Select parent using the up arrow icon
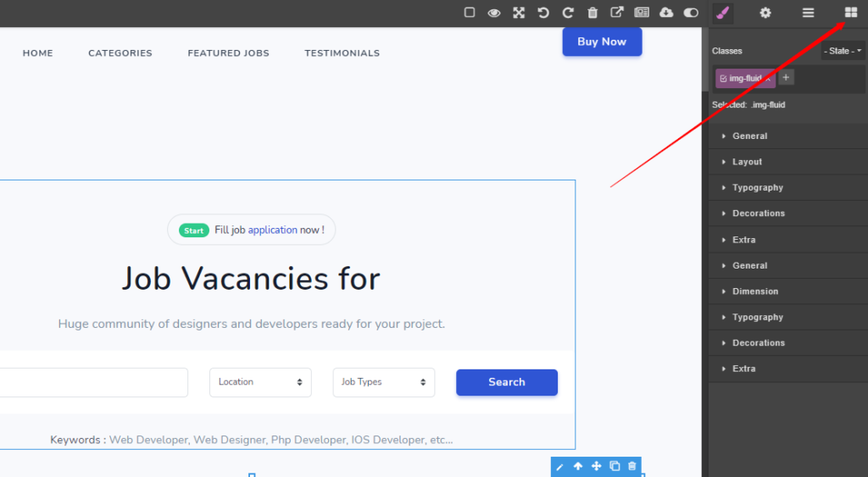Screen dimensions: 868x477 (578, 466)
